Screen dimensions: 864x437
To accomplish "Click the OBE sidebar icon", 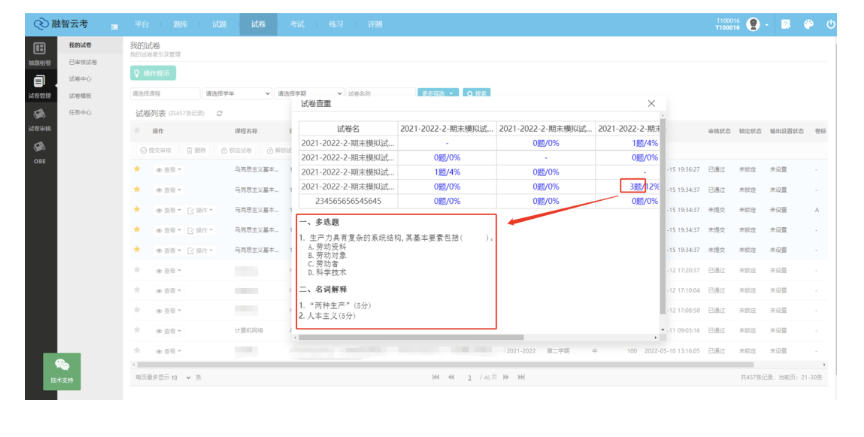I will [x=39, y=151].
